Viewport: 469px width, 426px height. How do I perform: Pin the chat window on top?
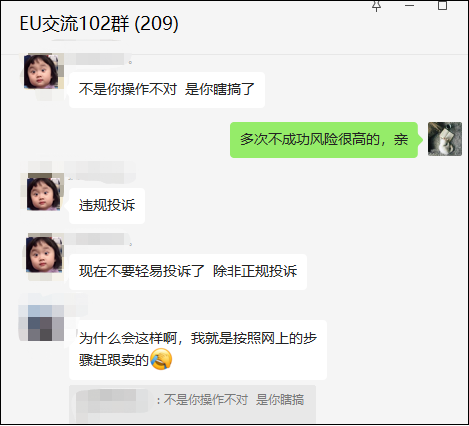[377, 6]
